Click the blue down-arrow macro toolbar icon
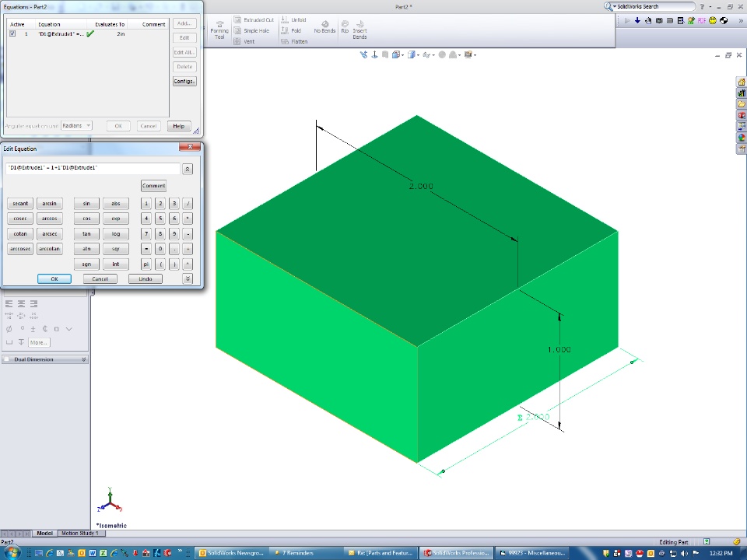This screenshot has height=560, width=747. [x=637, y=20]
